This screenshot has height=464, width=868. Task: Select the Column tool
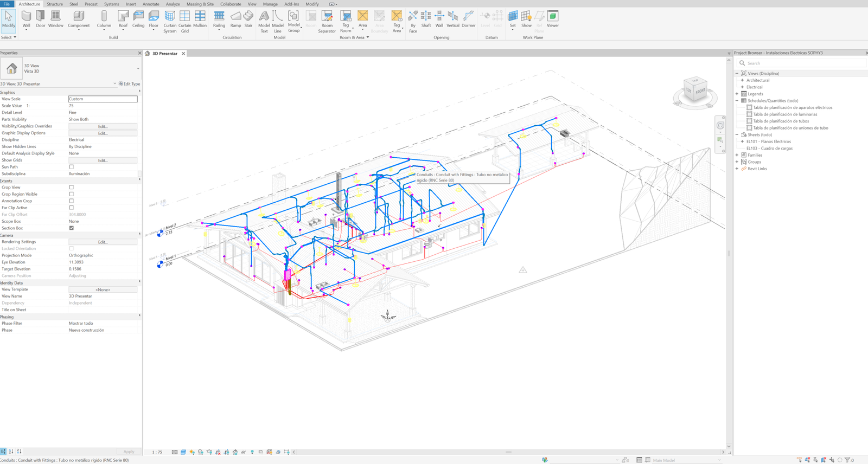coord(104,20)
